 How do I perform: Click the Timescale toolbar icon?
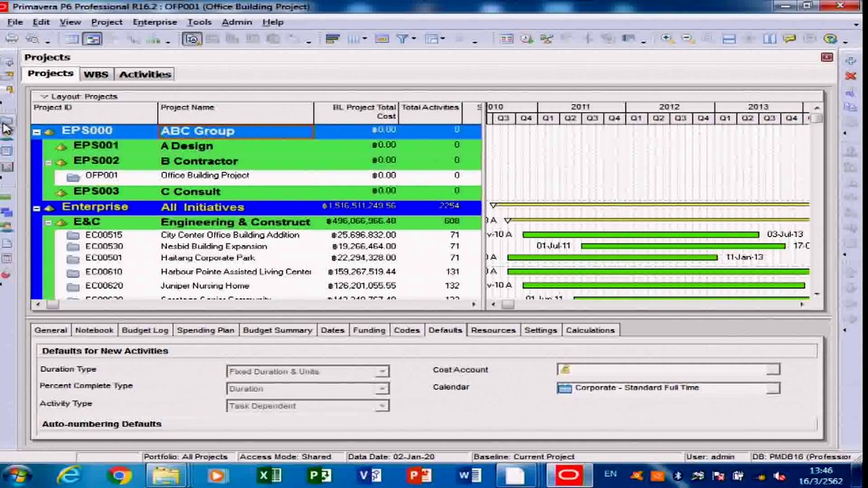382,39
